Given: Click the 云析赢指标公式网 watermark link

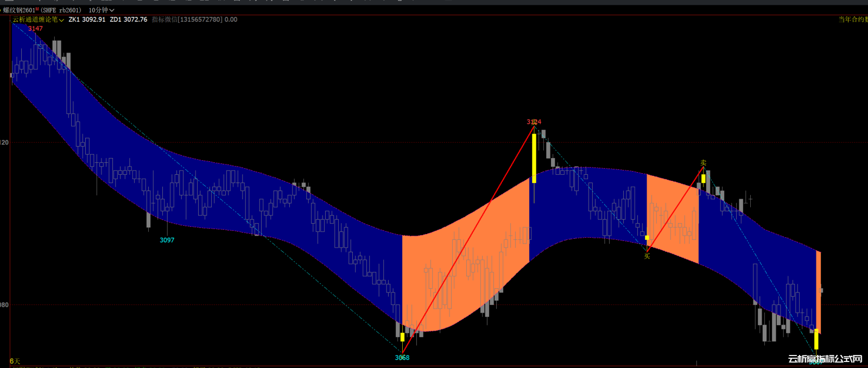Looking at the screenshot, I should (825, 359).
